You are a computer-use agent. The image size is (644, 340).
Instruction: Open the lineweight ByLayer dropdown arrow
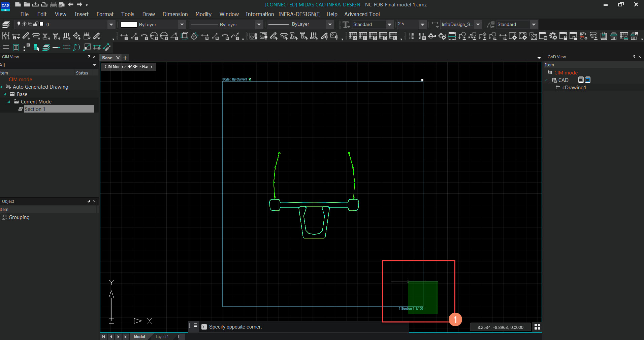pyautogui.click(x=330, y=24)
